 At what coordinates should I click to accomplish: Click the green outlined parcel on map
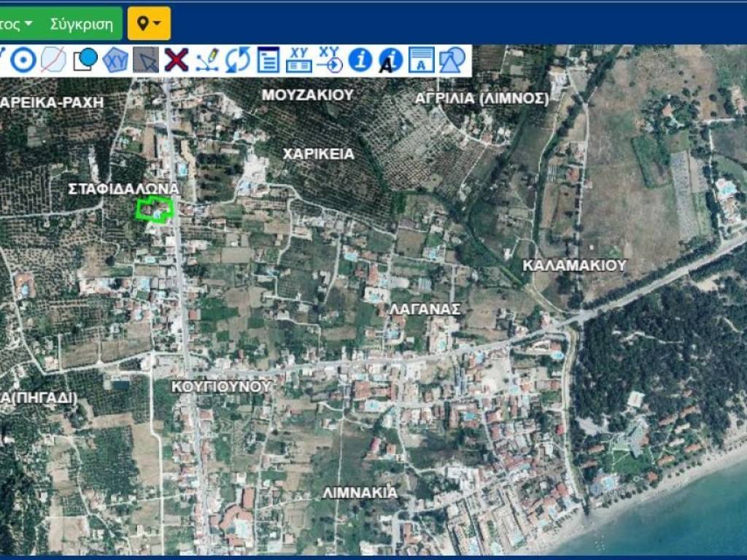(155, 209)
